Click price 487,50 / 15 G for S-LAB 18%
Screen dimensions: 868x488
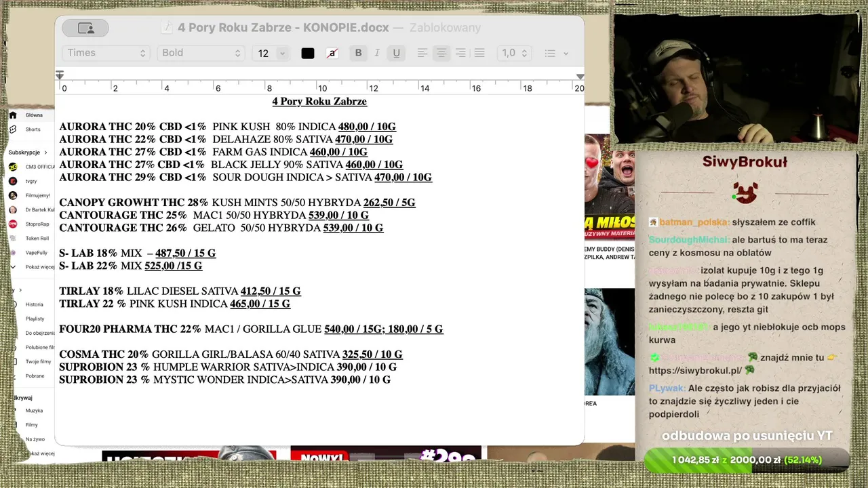[x=186, y=253]
